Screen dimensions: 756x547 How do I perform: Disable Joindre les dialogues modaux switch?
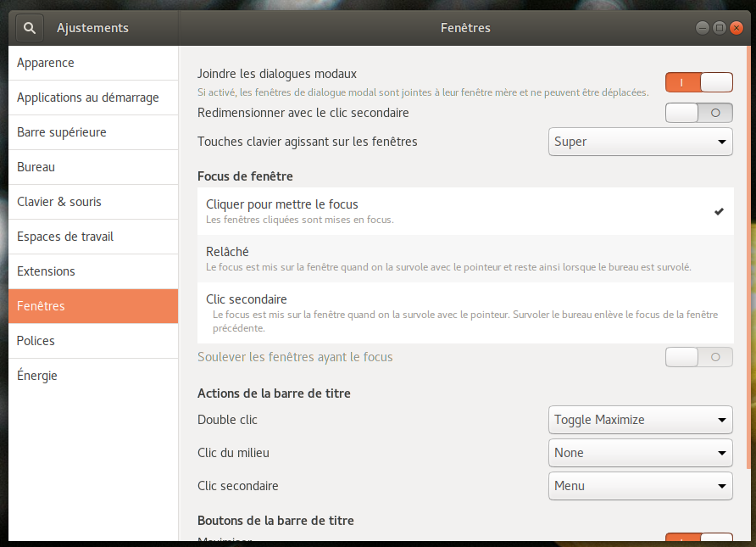698,82
